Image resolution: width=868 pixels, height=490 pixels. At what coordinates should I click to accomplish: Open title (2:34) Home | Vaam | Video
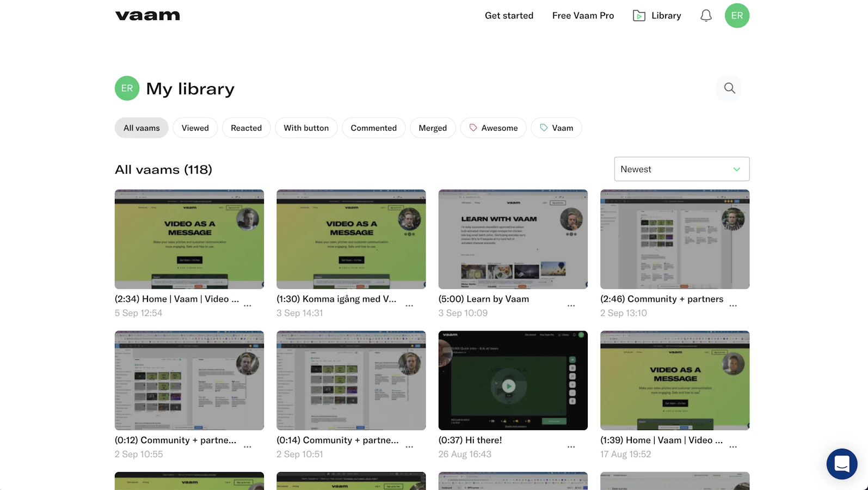pyautogui.click(x=177, y=299)
